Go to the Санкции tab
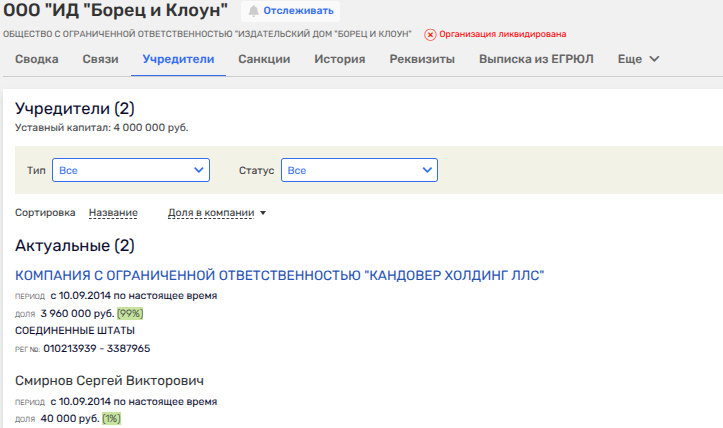The image size is (723, 428). (264, 59)
